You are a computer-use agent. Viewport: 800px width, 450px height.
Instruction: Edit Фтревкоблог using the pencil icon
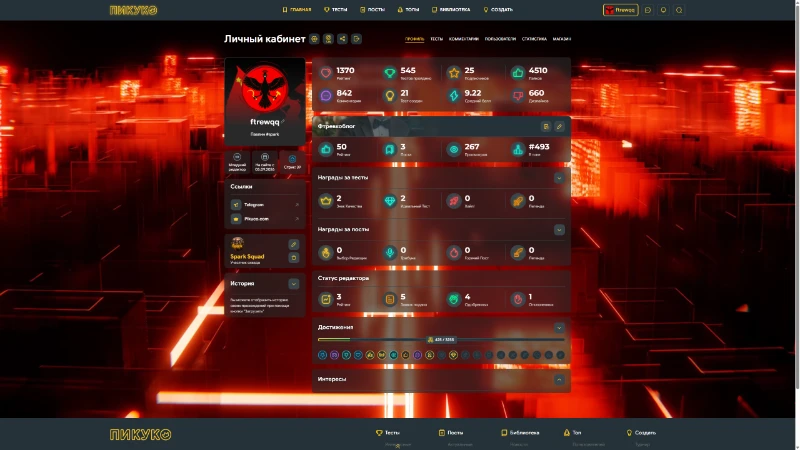[559, 127]
